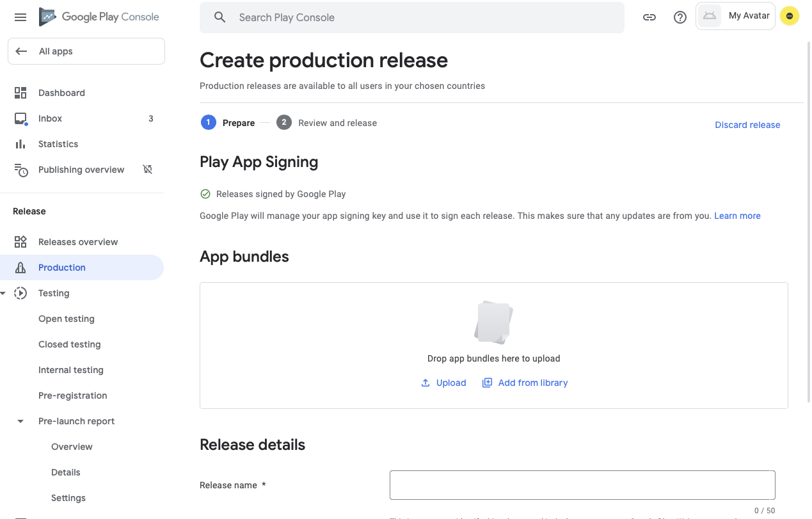Click the Dashboard sidebar icon
The width and height of the screenshot is (812, 519).
20,93
